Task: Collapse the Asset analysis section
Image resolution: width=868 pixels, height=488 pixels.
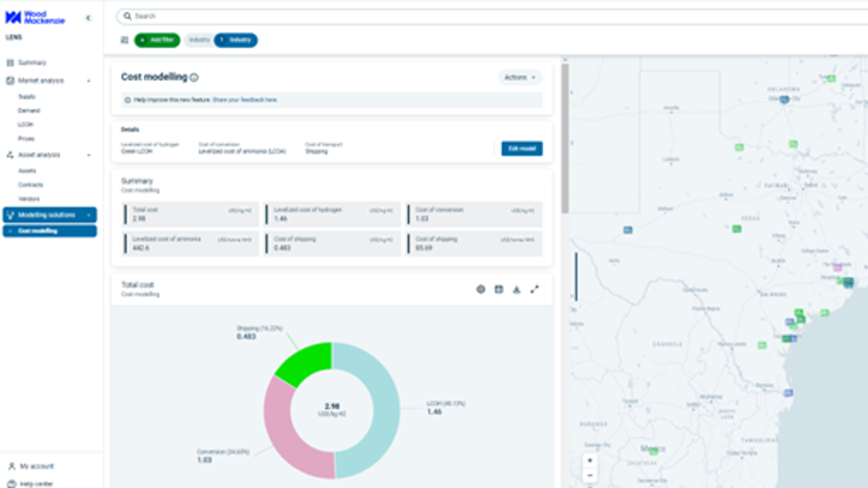Action: pyautogui.click(x=89, y=155)
